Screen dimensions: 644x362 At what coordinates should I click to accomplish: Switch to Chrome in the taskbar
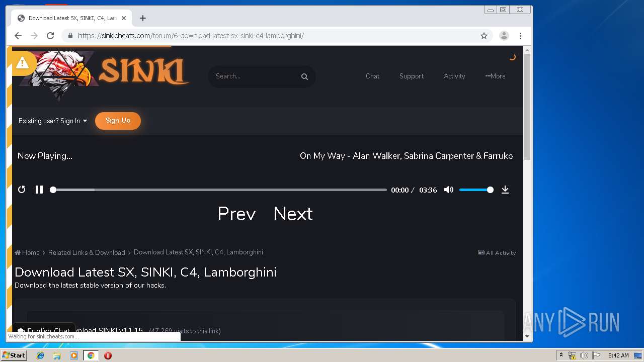91,355
